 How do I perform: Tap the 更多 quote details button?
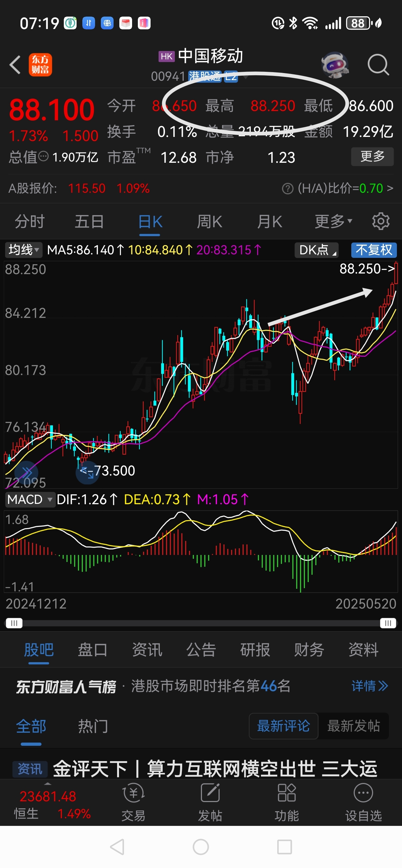click(372, 156)
